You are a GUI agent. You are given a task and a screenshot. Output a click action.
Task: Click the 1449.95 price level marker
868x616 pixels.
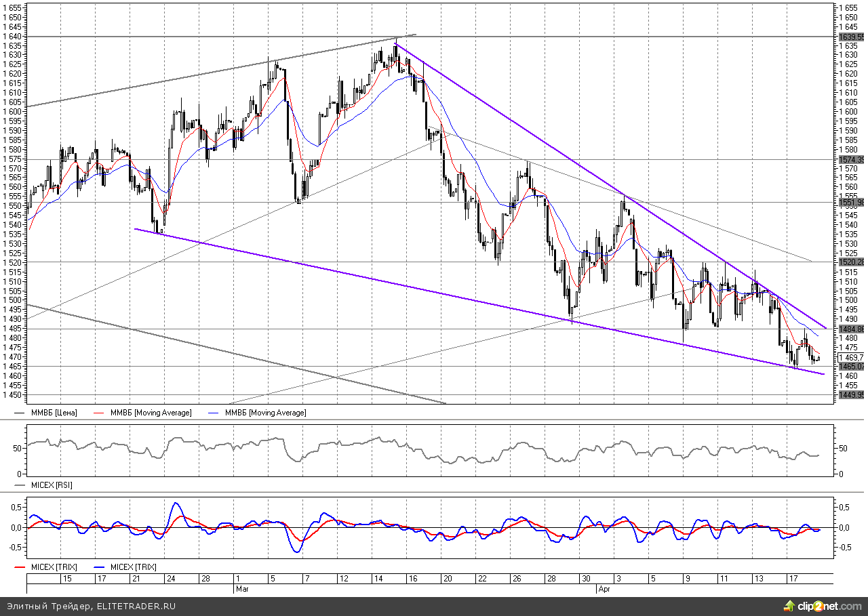click(x=850, y=395)
